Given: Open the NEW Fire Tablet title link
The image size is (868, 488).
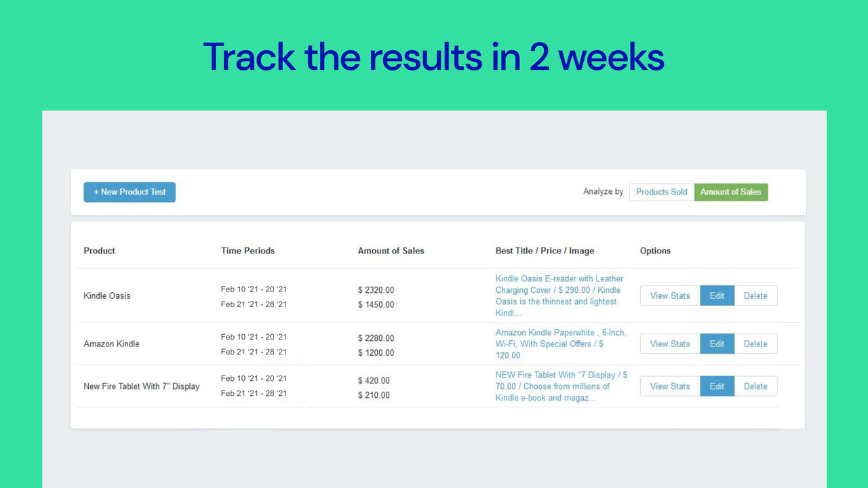Looking at the screenshot, I should pyautogui.click(x=561, y=386).
